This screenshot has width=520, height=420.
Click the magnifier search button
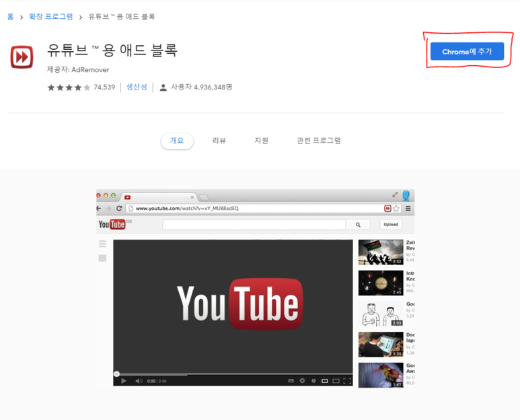(358, 225)
